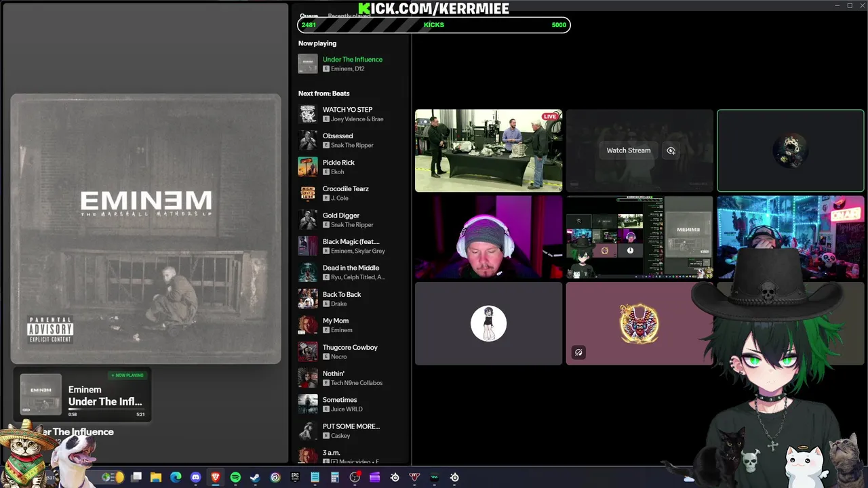Open the Calculator taskbar icon

coord(334,477)
